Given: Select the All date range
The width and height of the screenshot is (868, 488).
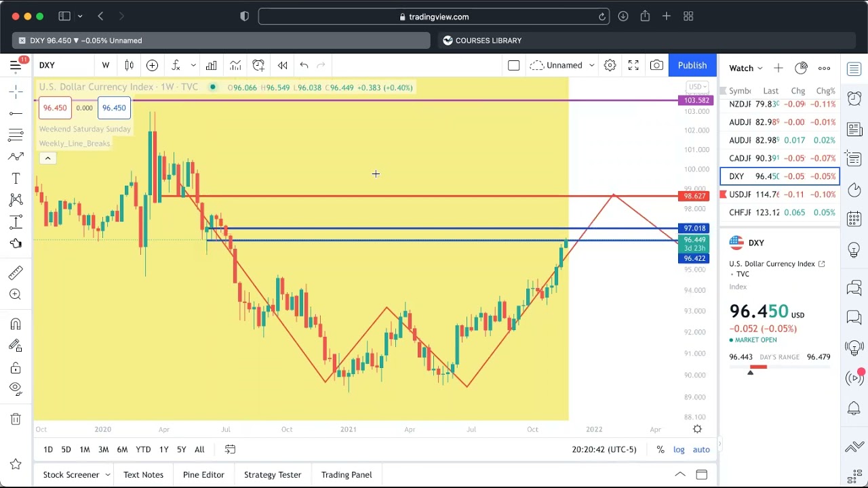Looking at the screenshot, I should point(199,449).
